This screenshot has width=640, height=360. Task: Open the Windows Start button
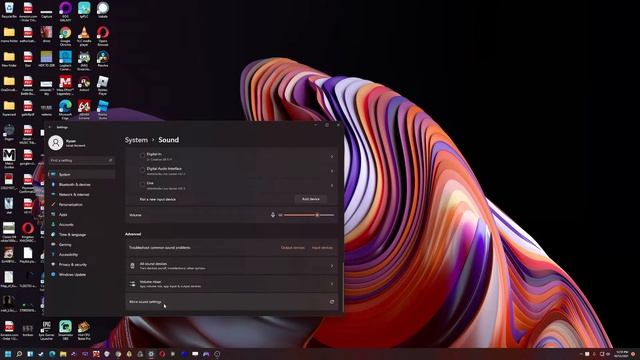8,354
